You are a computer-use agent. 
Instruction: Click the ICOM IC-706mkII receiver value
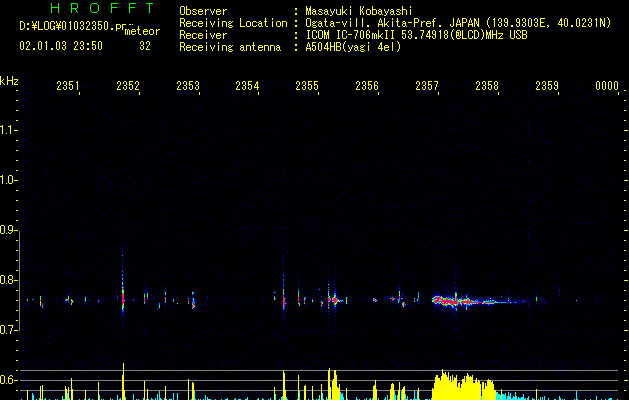pyautogui.click(x=416, y=35)
